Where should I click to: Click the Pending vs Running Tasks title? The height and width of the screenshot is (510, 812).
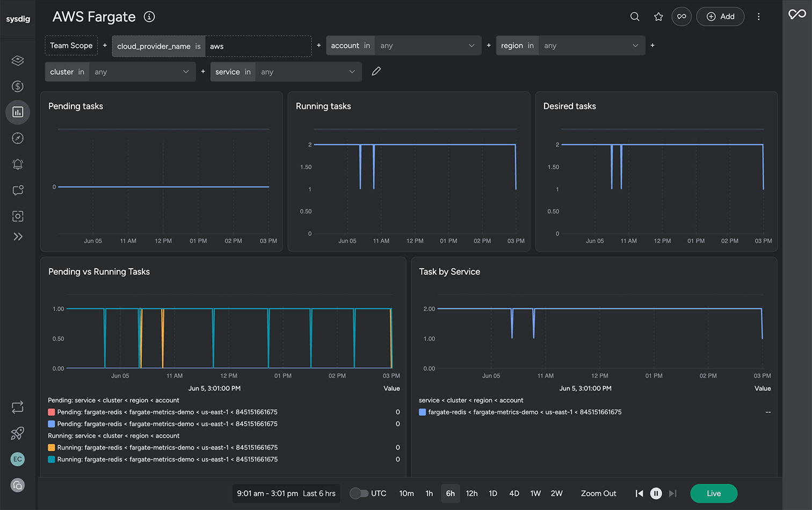99,272
